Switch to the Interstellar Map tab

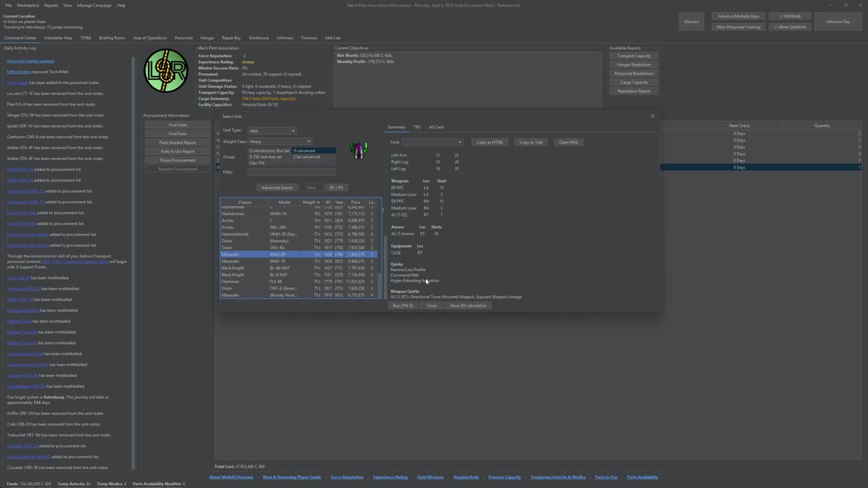coord(58,38)
